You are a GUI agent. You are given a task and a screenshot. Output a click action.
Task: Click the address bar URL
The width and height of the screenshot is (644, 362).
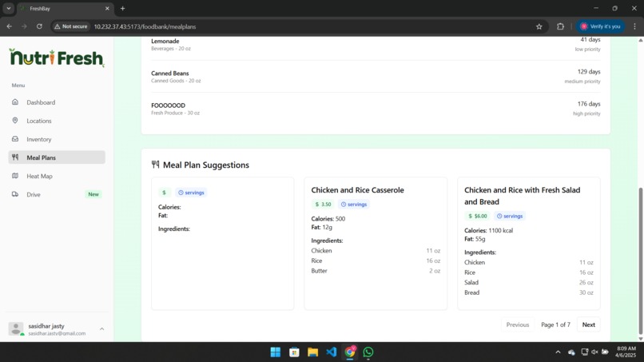145,26
